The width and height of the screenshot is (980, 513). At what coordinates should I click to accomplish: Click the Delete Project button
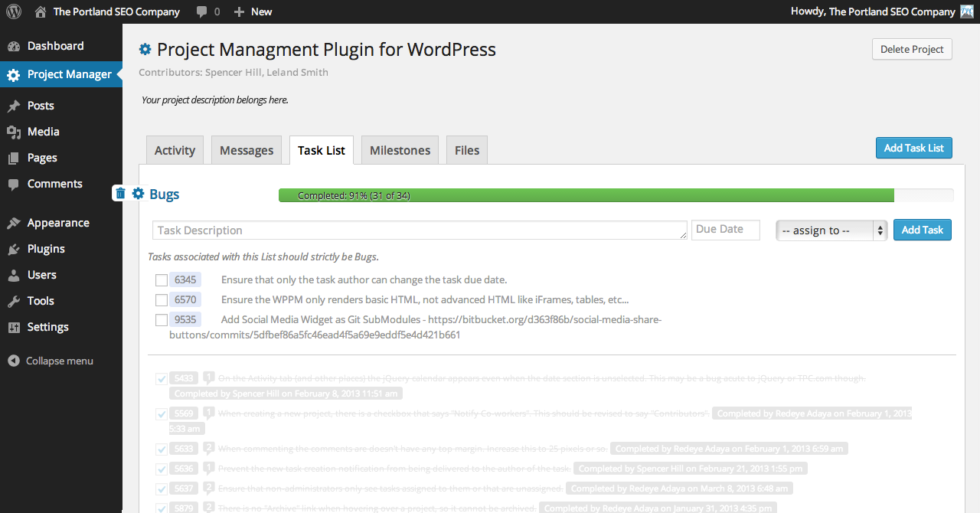tap(912, 49)
